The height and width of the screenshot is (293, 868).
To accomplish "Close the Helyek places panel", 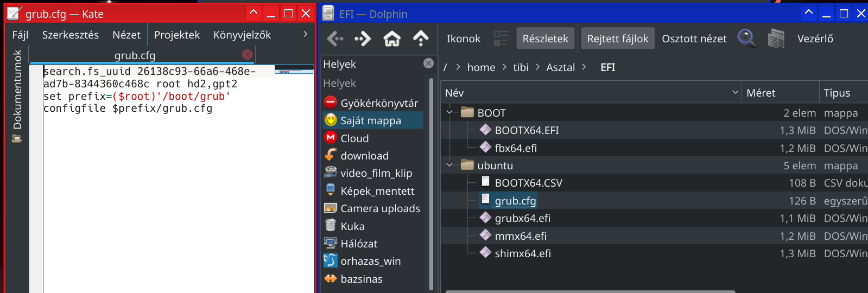I will [x=428, y=63].
